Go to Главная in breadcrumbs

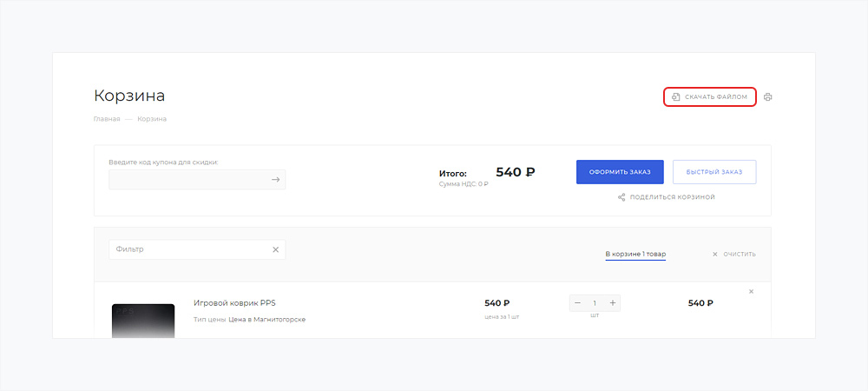coord(106,118)
